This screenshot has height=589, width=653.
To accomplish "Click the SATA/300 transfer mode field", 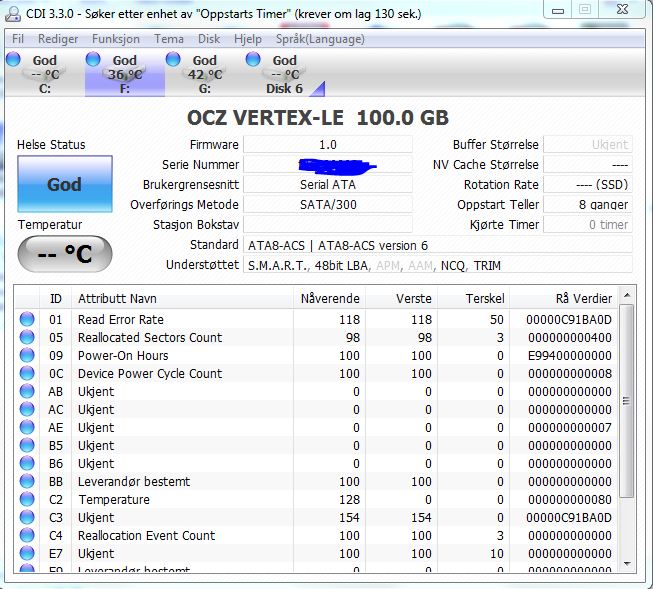I will (x=328, y=205).
